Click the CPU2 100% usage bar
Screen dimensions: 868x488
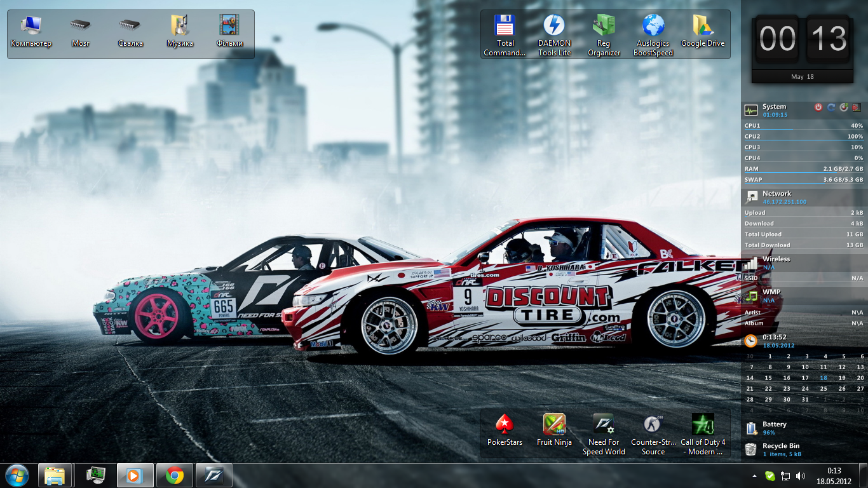tap(804, 137)
